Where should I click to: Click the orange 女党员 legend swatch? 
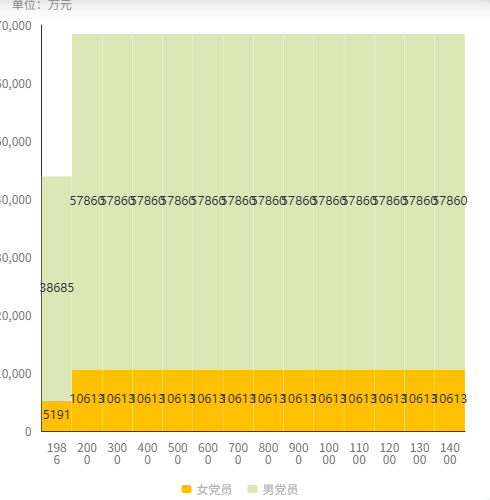[x=186, y=489]
